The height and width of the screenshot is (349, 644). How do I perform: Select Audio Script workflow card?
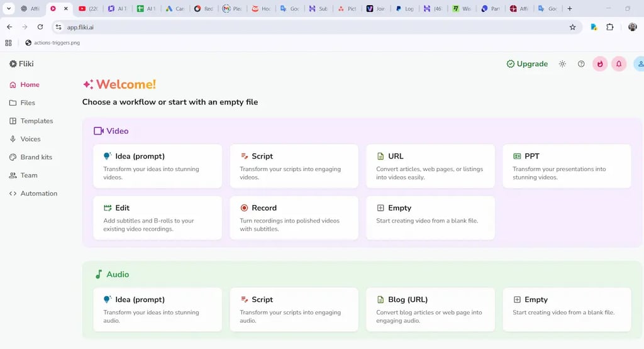point(294,309)
